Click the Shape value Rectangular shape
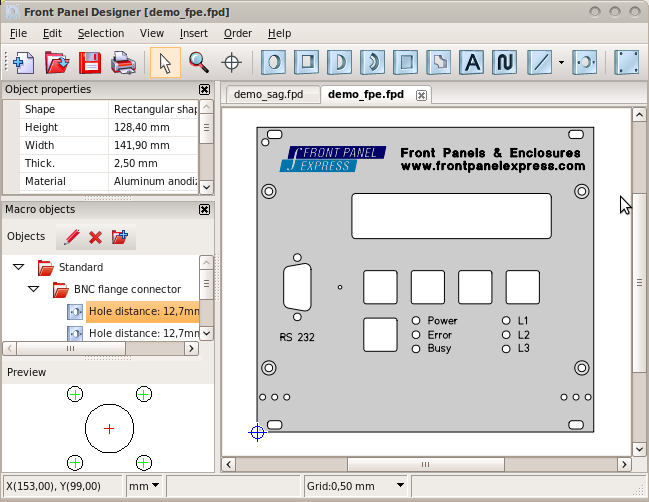649x502 pixels. [x=153, y=109]
